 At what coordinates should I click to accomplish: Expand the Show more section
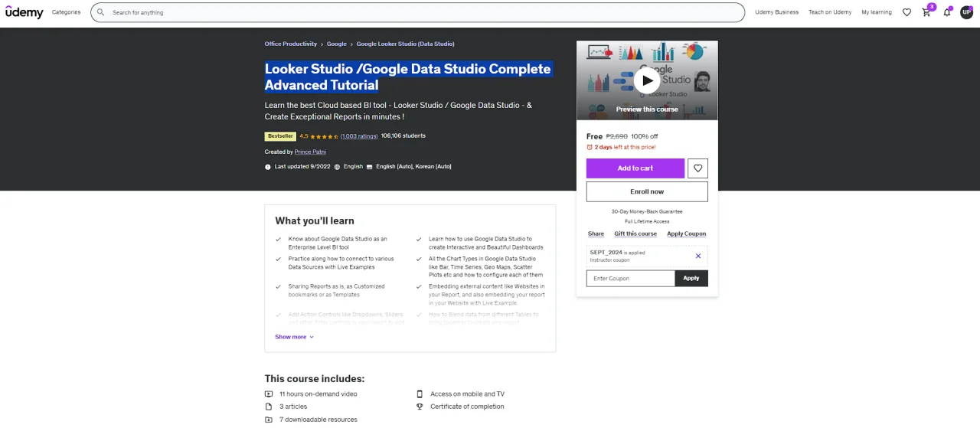(294, 337)
